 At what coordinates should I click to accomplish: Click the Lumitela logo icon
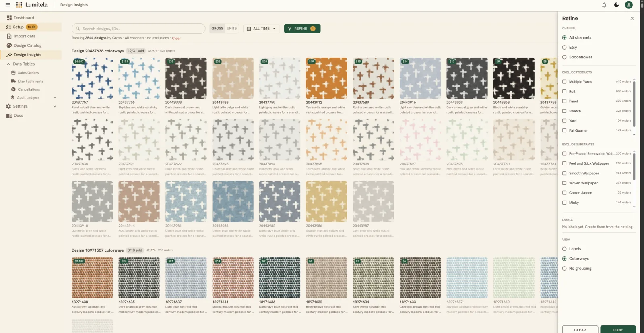[19, 5]
